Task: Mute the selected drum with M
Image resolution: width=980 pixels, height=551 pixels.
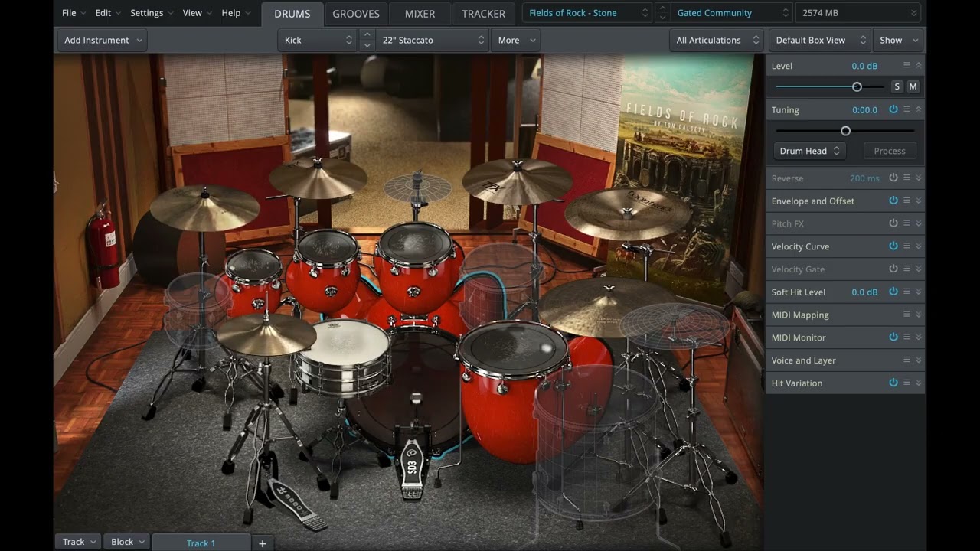Action: [913, 86]
